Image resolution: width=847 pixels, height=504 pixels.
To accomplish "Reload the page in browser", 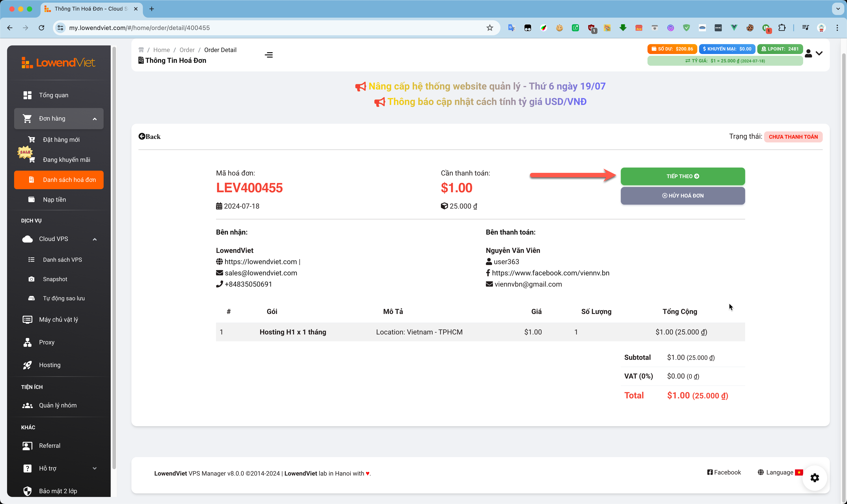I will click(41, 28).
